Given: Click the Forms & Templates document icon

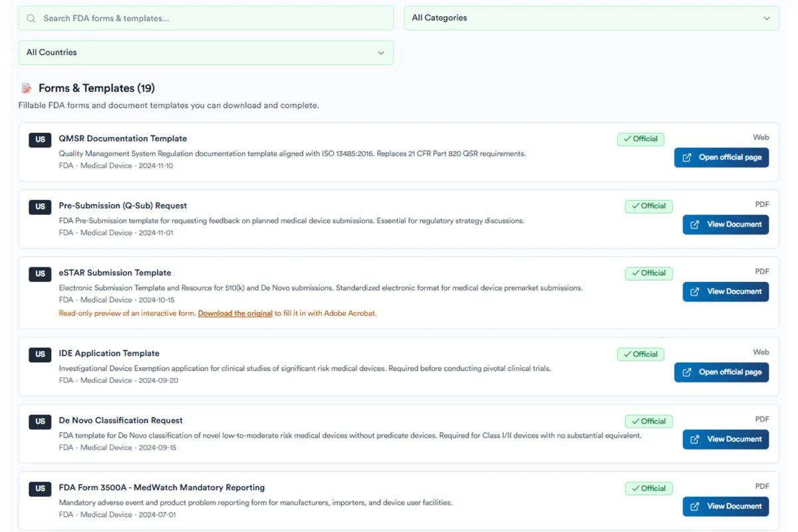Looking at the screenshot, I should click(26, 88).
